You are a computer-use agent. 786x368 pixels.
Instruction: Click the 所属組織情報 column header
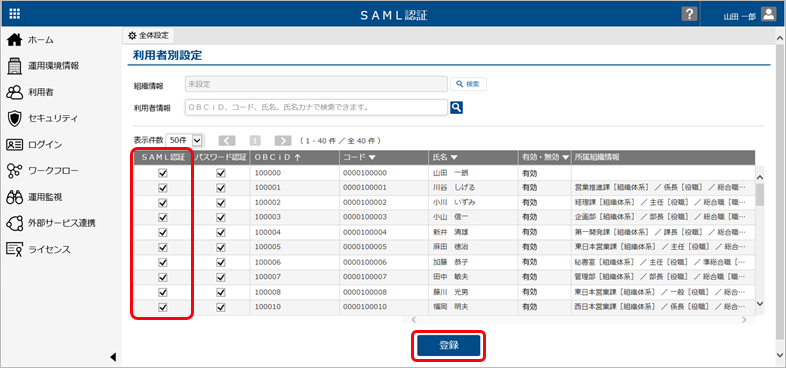point(663,157)
